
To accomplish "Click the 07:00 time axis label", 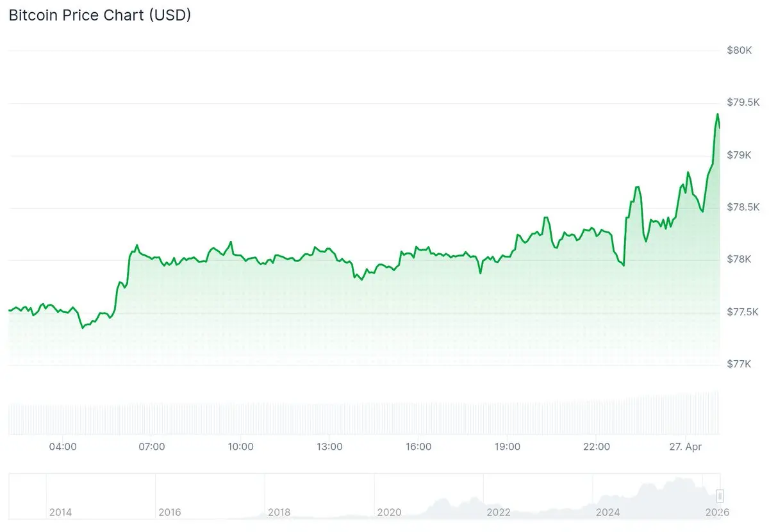I will tap(152, 447).
